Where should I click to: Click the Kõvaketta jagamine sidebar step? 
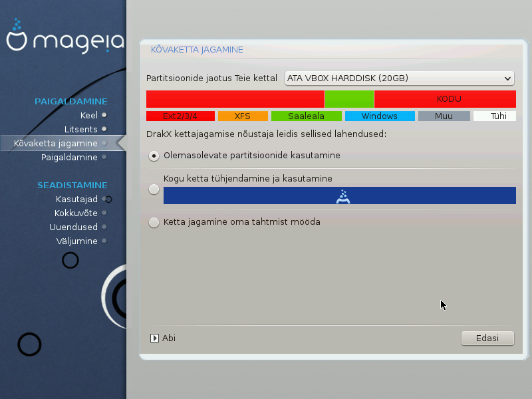pos(56,143)
